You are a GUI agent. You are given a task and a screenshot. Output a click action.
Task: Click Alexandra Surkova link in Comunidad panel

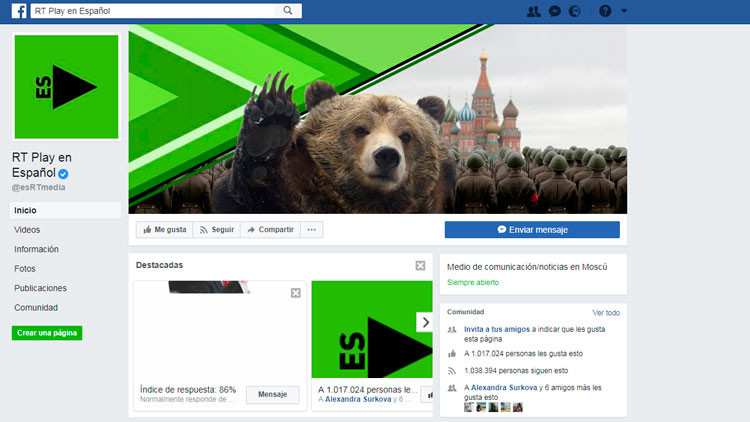(x=504, y=388)
